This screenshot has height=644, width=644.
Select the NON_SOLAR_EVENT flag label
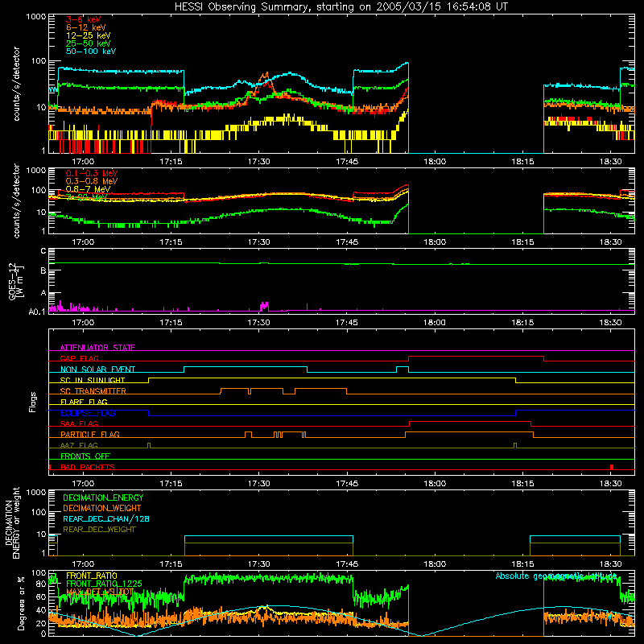[x=97, y=369]
